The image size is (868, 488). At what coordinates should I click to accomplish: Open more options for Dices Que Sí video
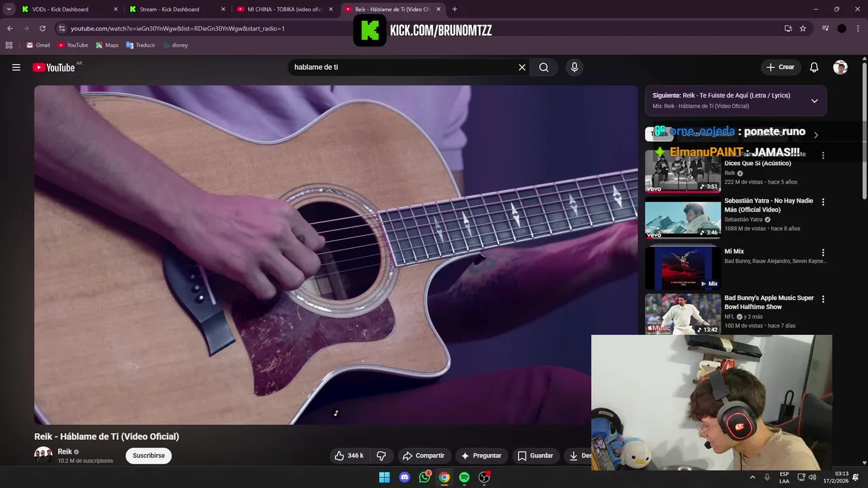[x=823, y=155]
